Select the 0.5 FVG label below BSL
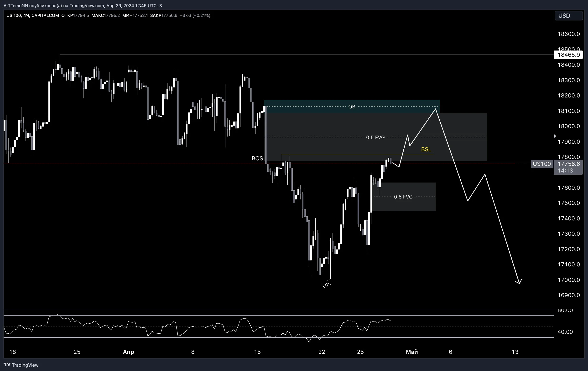Viewport: 588px width, 371px height. point(403,197)
